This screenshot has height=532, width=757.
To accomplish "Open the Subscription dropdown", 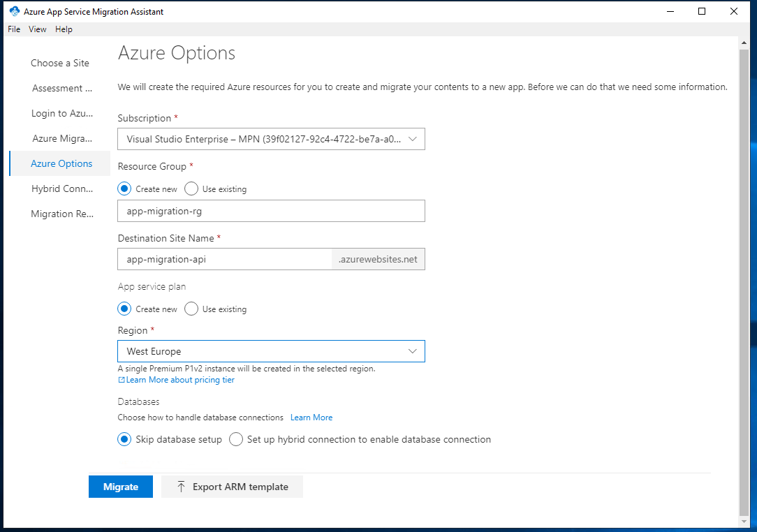I will click(272, 139).
